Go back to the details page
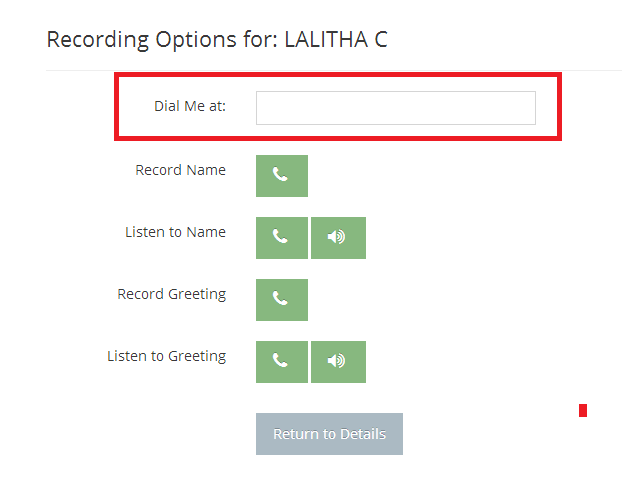Screen dimensions: 622x499 pos(329,434)
